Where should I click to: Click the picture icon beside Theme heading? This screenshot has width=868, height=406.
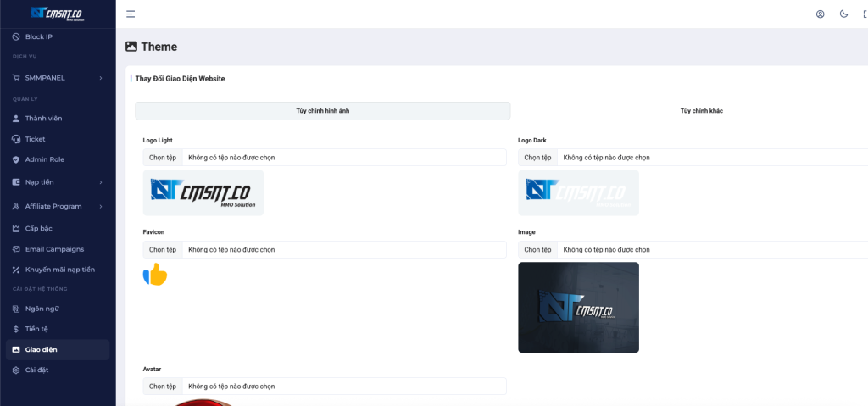131,47
